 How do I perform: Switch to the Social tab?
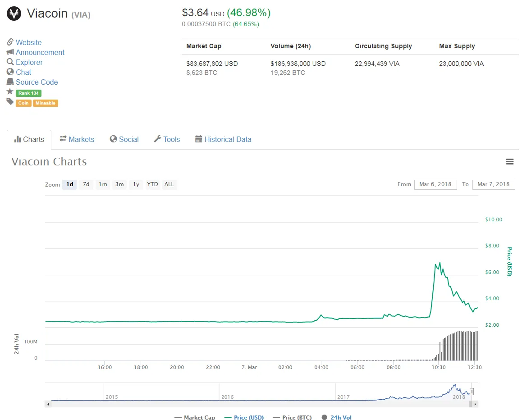pos(124,139)
